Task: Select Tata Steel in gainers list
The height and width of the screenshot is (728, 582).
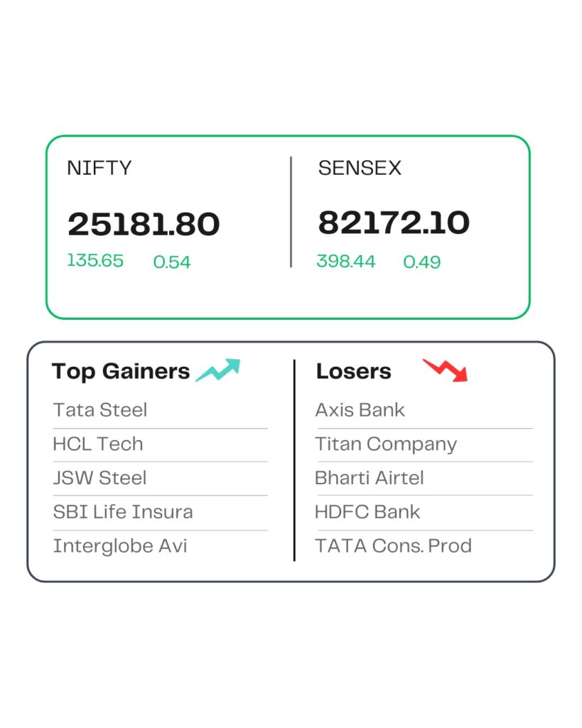Action: pos(100,410)
